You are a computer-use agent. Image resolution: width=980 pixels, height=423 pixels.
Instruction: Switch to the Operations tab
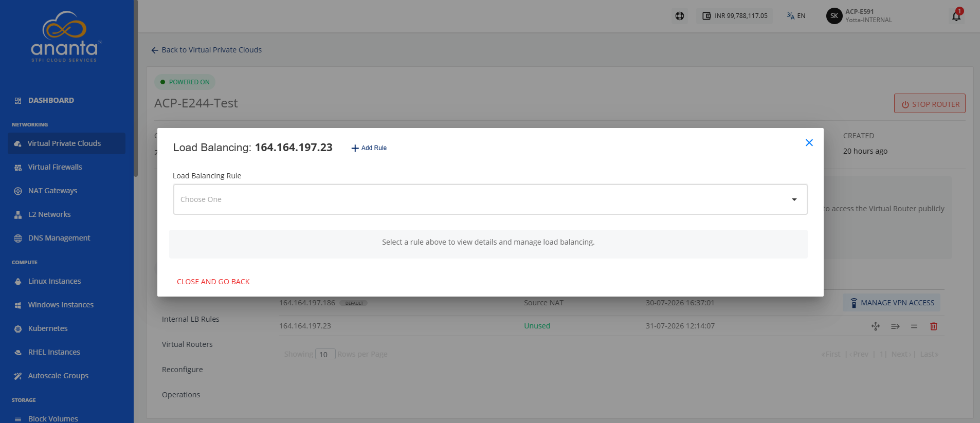point(181,395)
